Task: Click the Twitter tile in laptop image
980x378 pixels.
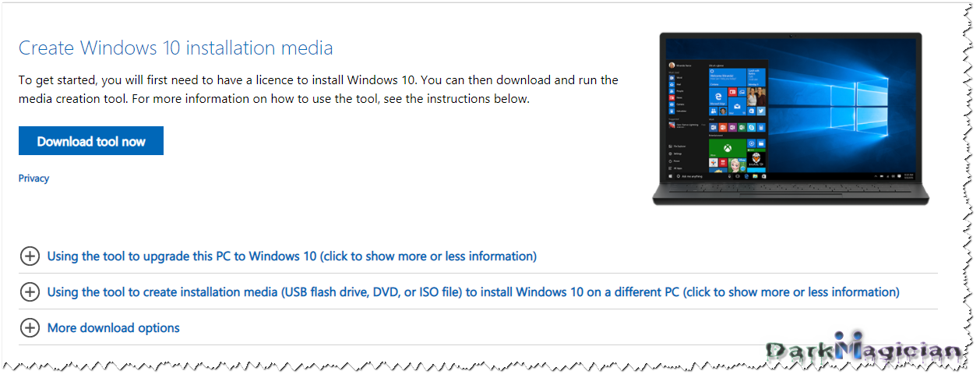Action: pyautogui.click(x=761, y=111)
